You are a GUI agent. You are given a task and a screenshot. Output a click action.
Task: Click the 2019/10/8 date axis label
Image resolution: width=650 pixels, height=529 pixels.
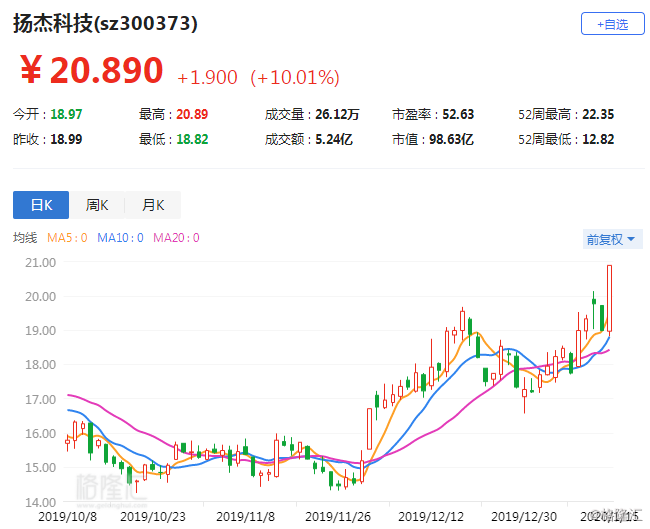pos(67,517)
